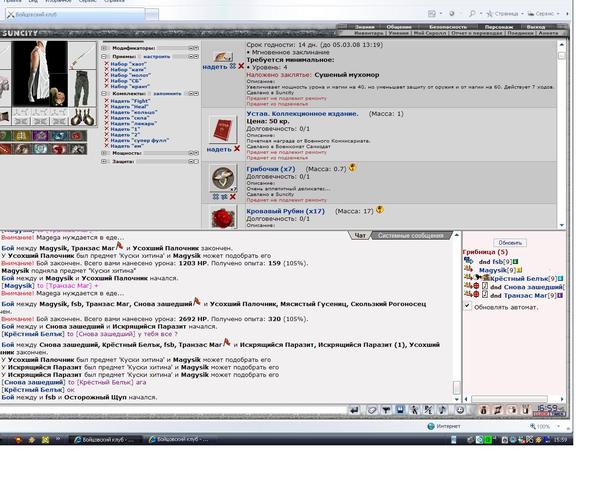Click the Кровавый Рубин item picture
The width and height of the screenshot is (600, 480).
pos(223,219)
